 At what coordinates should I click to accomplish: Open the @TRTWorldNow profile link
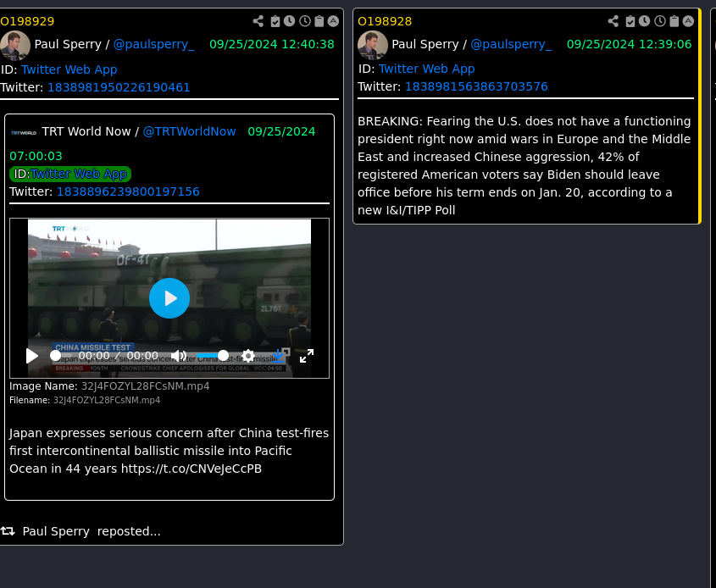click(x=190, y=131)
